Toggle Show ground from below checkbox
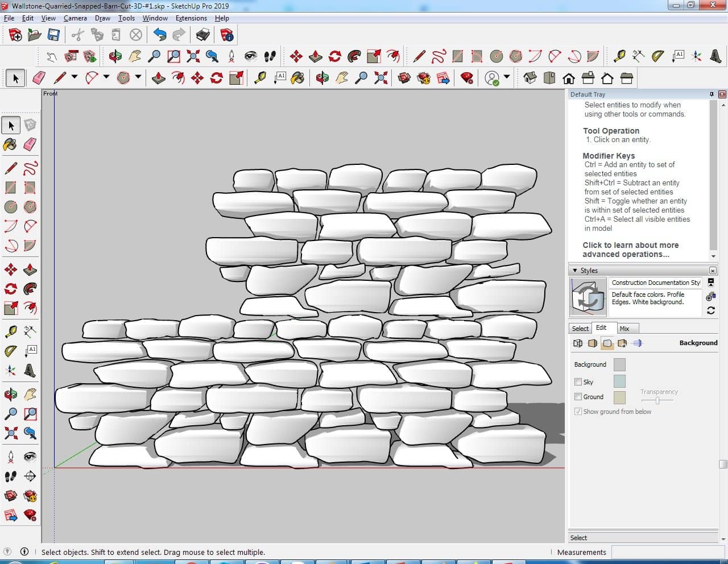Viewport: 728px width, 564px height. coord(578,412)
